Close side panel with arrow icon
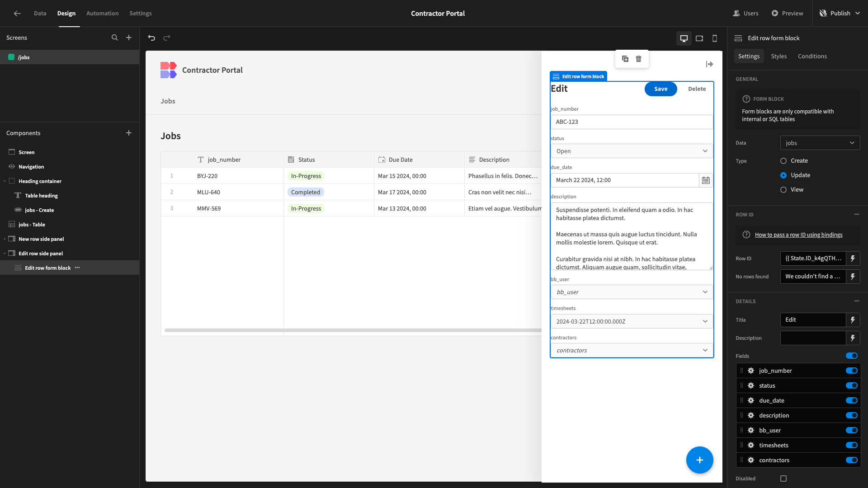 point(710,64)
